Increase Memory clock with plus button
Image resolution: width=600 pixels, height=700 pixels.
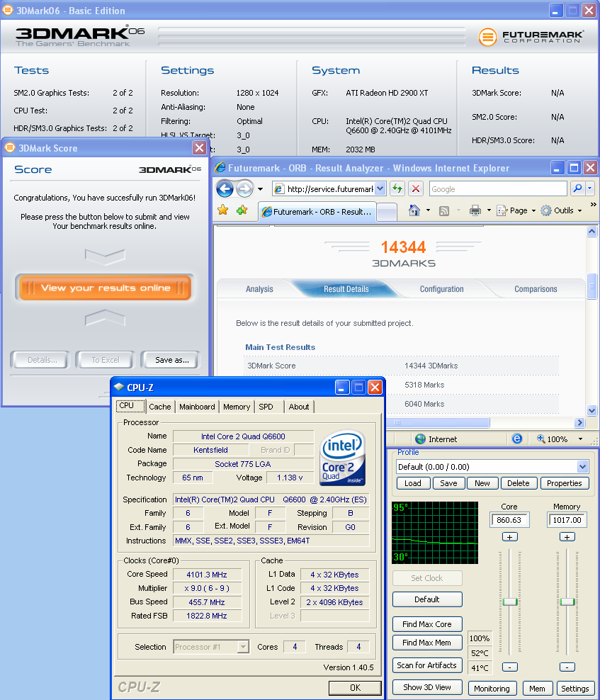567,537
